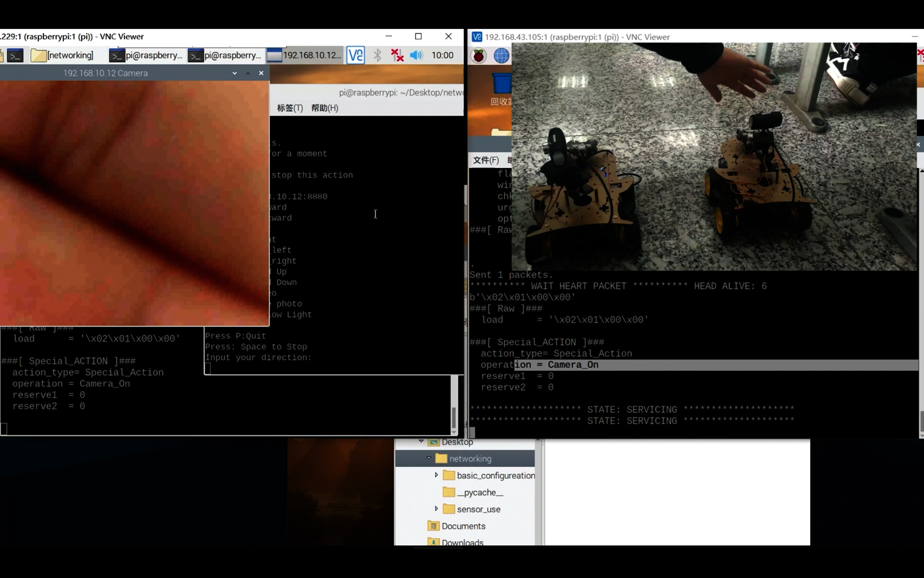Image resolution: width=924 pixels, height=578 pixels.
Task: Select the second pi@raspberry terminal taskbar item
Action: pos(225,55)
